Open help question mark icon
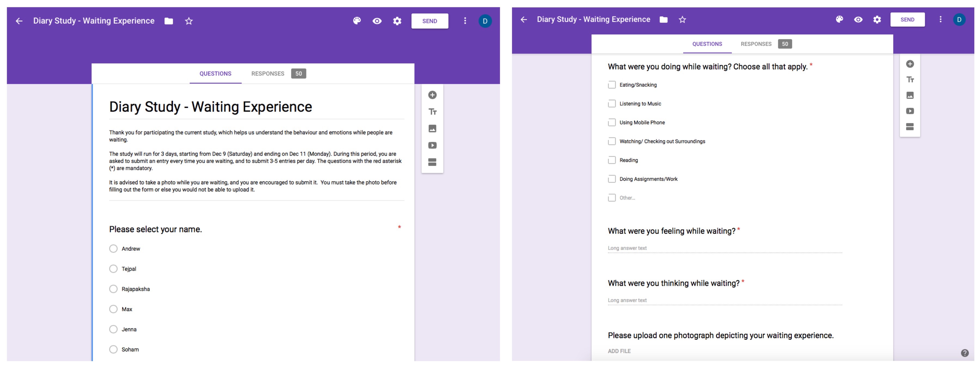 [964, 353]
